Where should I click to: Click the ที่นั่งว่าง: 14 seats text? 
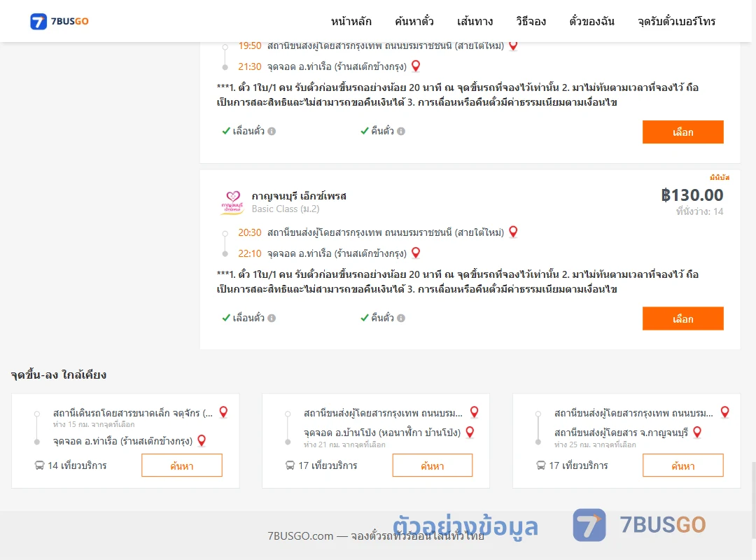click(x=699, y=211)
